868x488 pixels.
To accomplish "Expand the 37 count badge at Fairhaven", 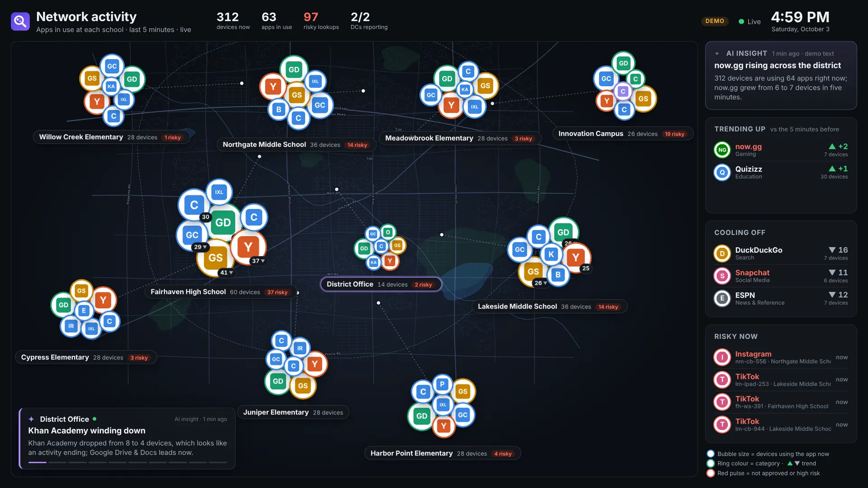I will tap(258, 261).
